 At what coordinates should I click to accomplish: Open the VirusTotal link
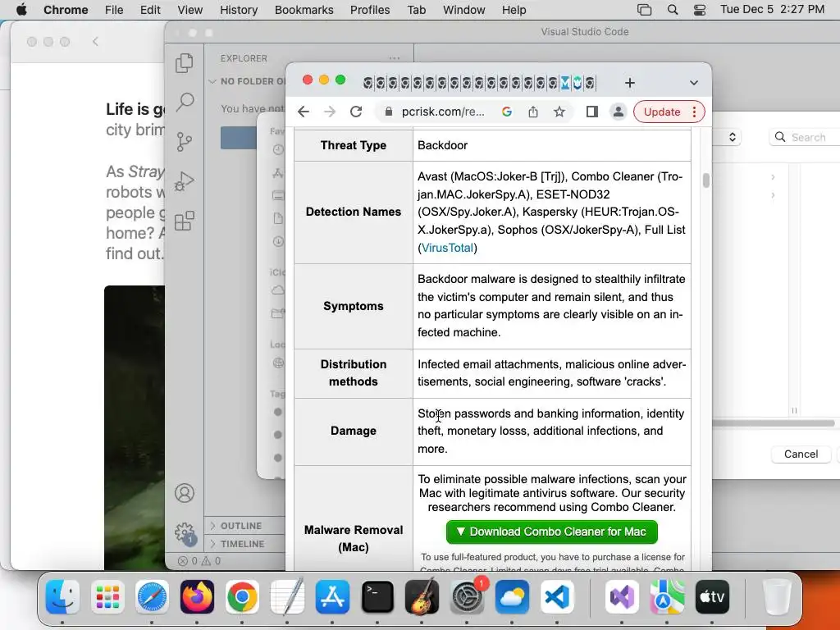click(x=447, y=248)
